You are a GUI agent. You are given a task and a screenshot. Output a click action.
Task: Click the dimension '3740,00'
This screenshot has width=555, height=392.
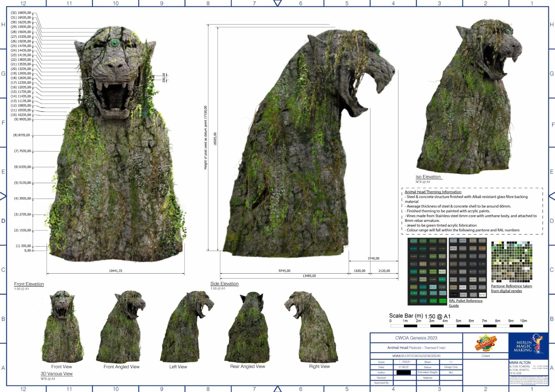click(x=373, y=258)
